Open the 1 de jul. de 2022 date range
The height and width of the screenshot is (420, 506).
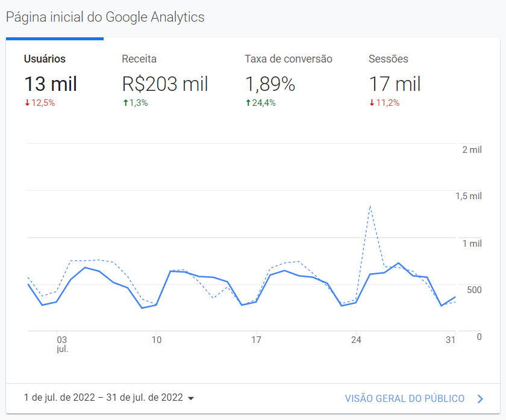click(103, 398)
